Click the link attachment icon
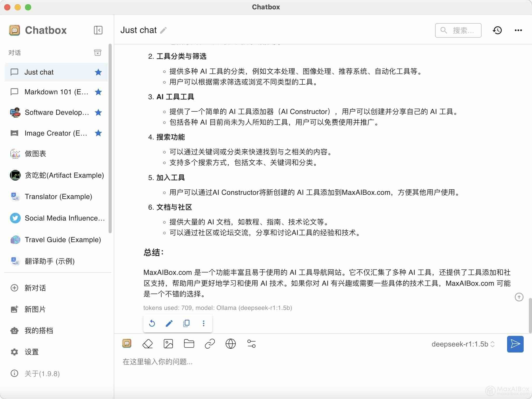Screen dimensions: 532x399 click(x=210, y=344)
